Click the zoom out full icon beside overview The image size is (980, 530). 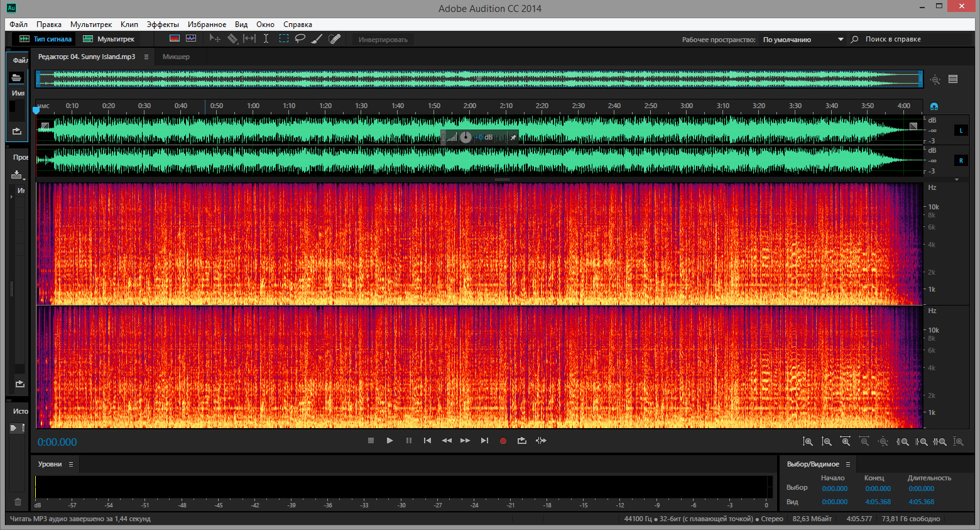click(x=935, y=79)
